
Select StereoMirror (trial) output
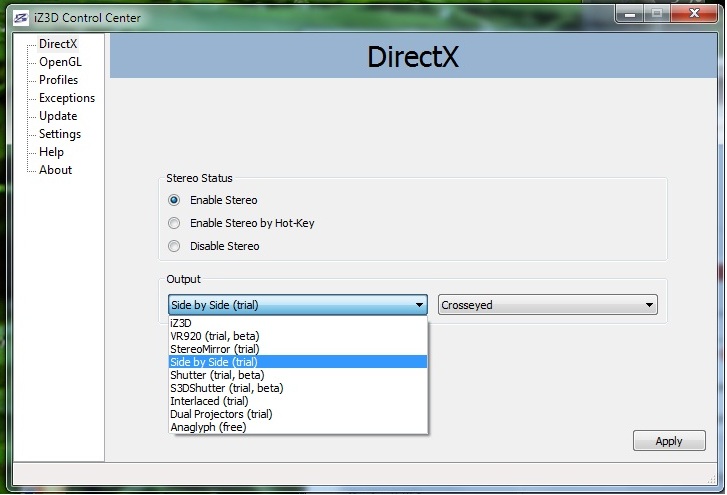point(298,349)
